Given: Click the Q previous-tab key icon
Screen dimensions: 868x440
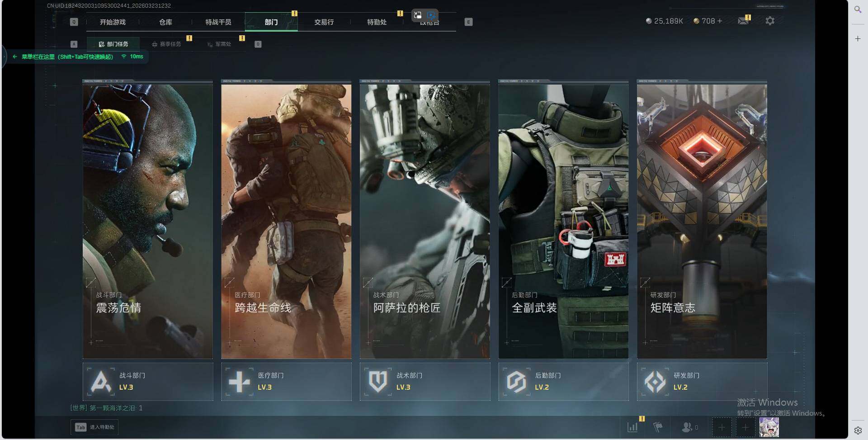Looking at the screenshot, I should point(74,22).
